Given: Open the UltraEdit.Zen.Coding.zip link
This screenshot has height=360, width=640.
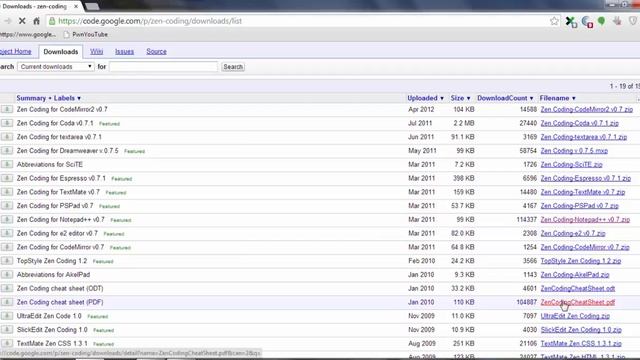Looking at the screenshot, I should click(x=575, y=316).
